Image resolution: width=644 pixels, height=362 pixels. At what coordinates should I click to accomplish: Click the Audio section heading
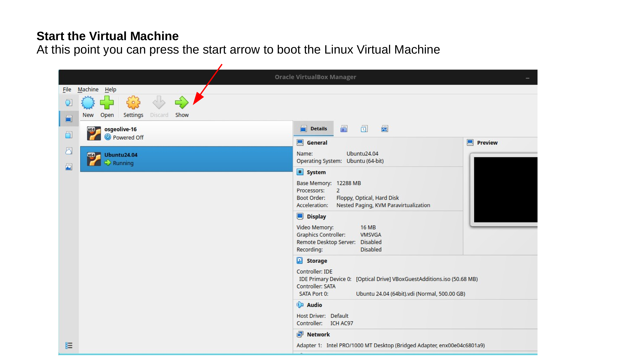[x=314, y=305]
